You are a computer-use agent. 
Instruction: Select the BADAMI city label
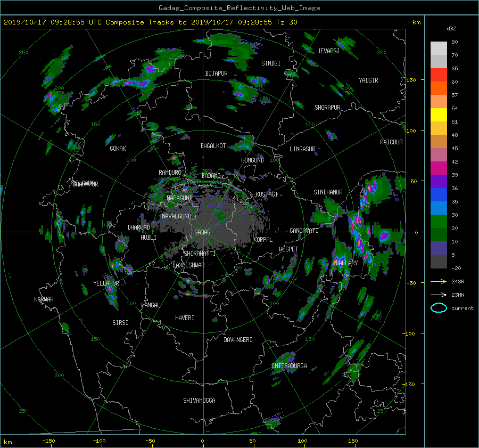pos(211,176)
